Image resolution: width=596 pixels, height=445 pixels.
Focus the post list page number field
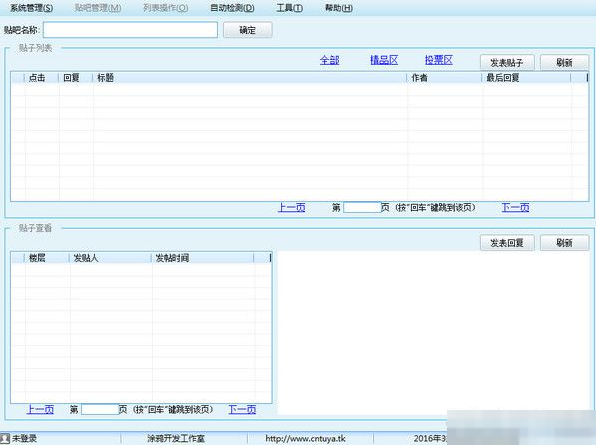pyautogui.click(x=362, y=207)
